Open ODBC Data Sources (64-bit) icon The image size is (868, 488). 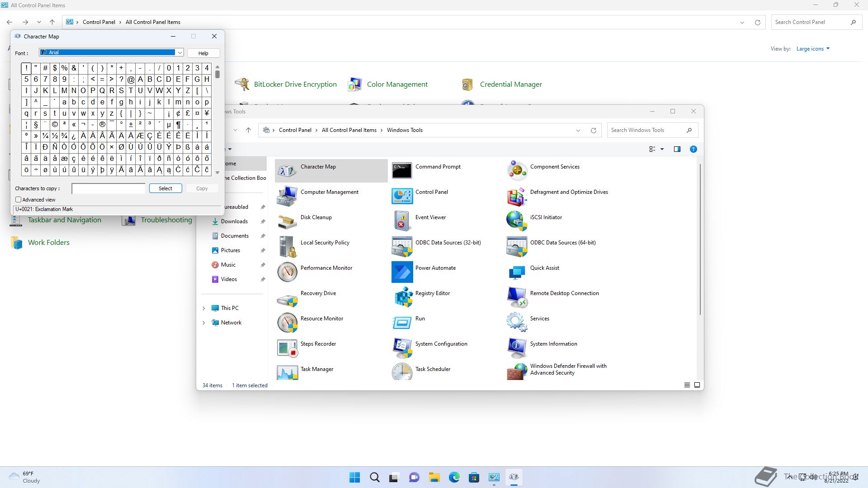pos(517,247)
